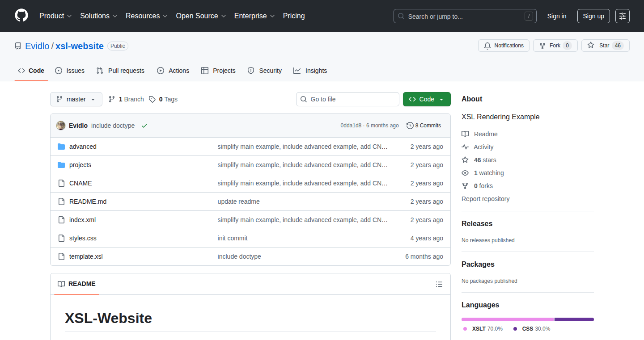The height and width of the screenshot is (340, 644).
Task: Open the template.xsl file name
Action: click(x=86, y=256)
